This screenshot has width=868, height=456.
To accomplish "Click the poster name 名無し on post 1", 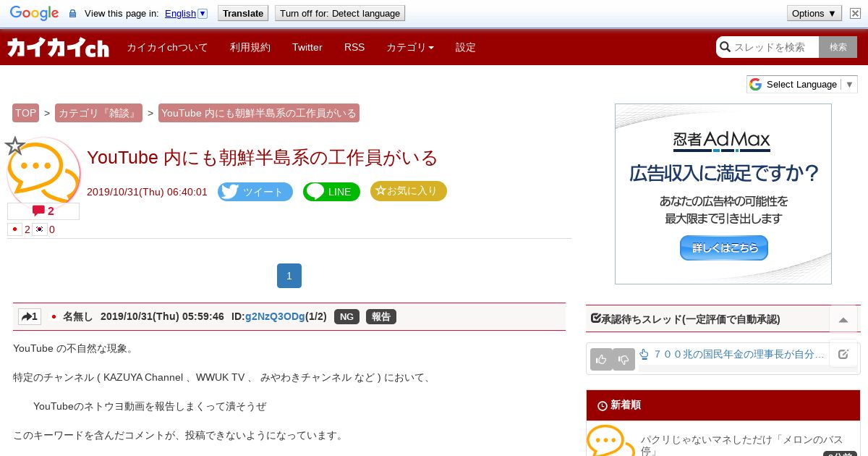I will tap(78, 317).
